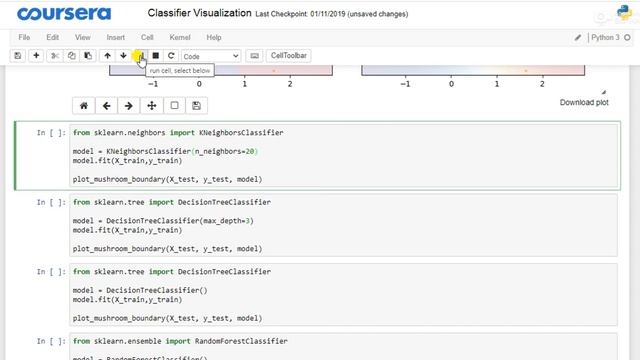Rename notebook title Classifier Visualization
The height and width of the screenshot is (360, 640).
coord(199,13)
